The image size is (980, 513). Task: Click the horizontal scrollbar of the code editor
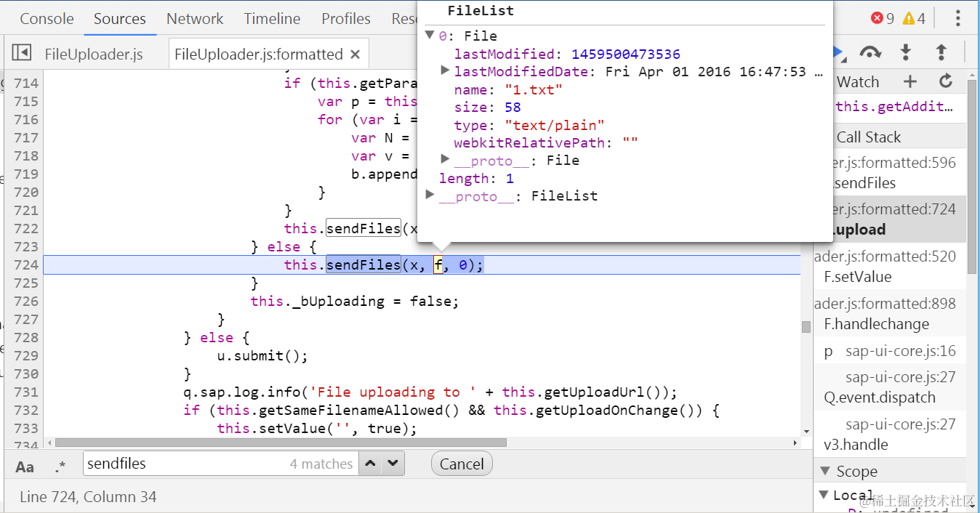[281, 442]
